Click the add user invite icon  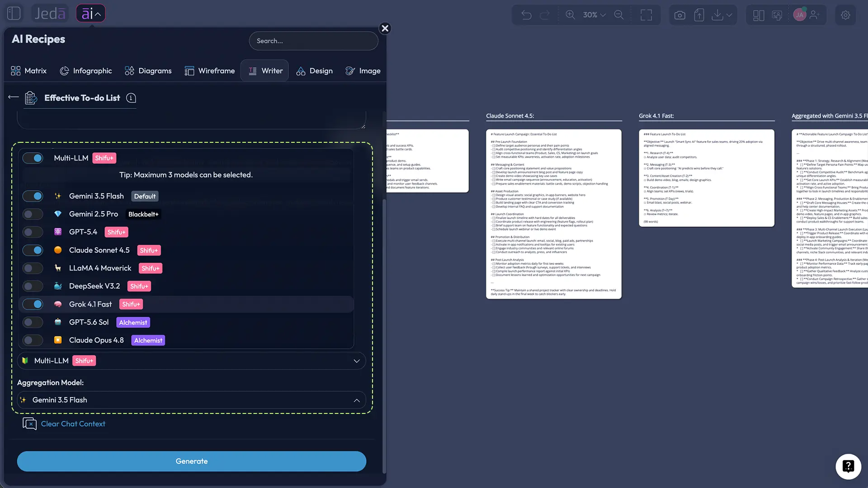tap(815, 15)
